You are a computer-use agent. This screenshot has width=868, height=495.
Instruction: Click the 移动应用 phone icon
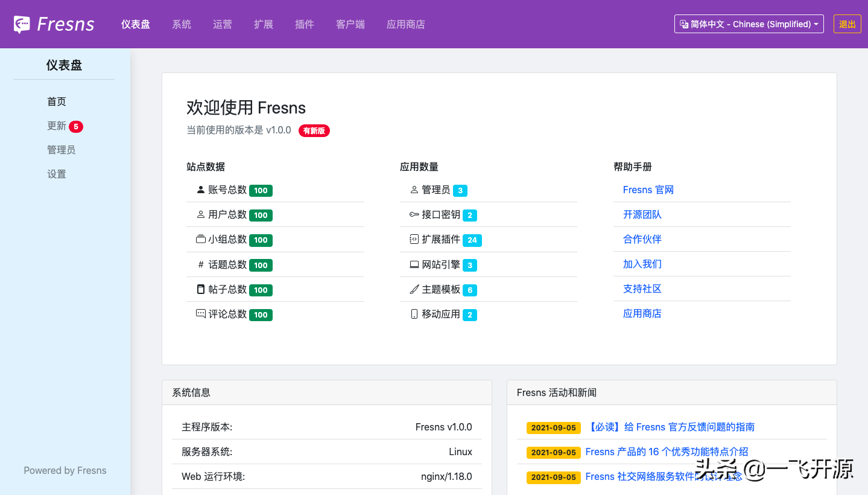coord(414,314)
